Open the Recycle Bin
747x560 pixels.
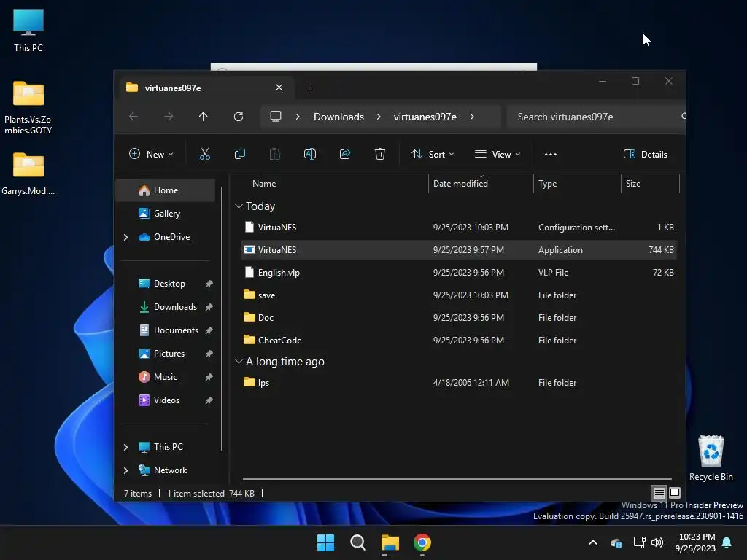pos(711,458)
